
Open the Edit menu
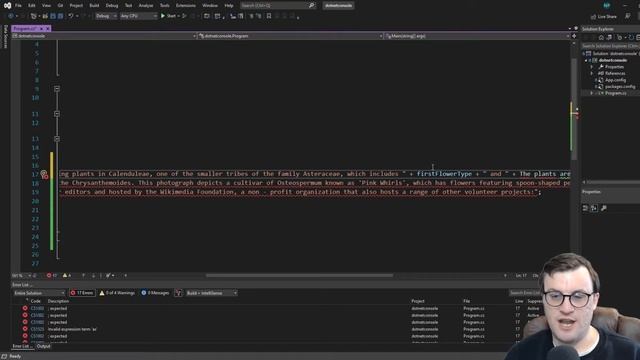click(x=31, y=5)
